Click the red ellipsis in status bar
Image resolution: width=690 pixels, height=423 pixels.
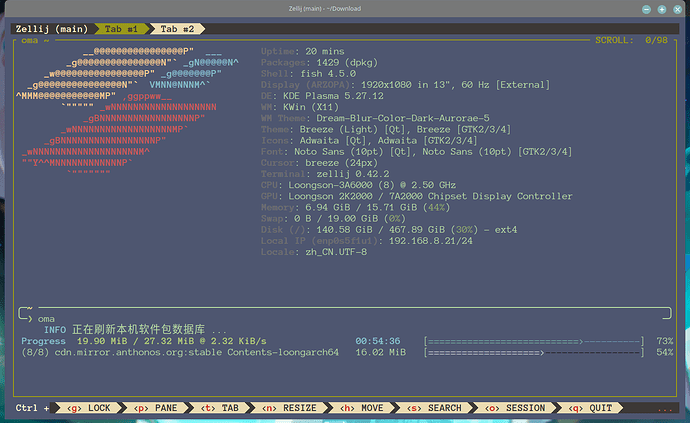[x=664, y=409]
